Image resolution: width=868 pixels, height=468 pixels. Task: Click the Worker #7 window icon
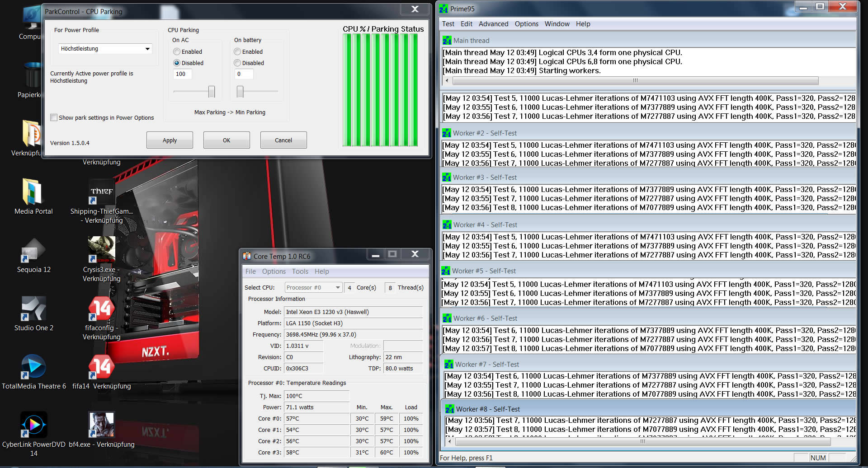coord(448,365)
